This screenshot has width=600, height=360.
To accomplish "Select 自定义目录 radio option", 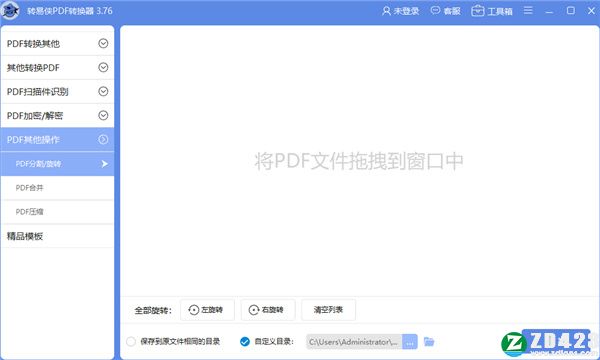I will pos(245,342).
